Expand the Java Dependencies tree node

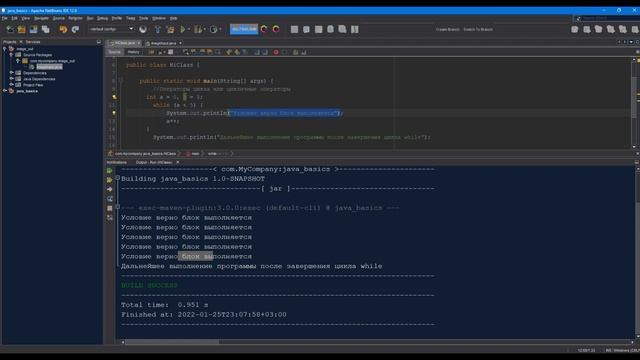(x=11, y=79)
